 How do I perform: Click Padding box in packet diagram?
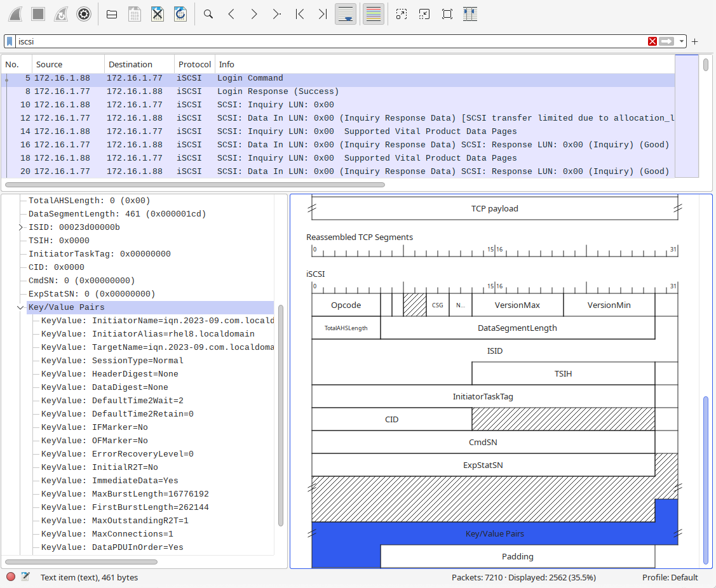tap(517, 556)
